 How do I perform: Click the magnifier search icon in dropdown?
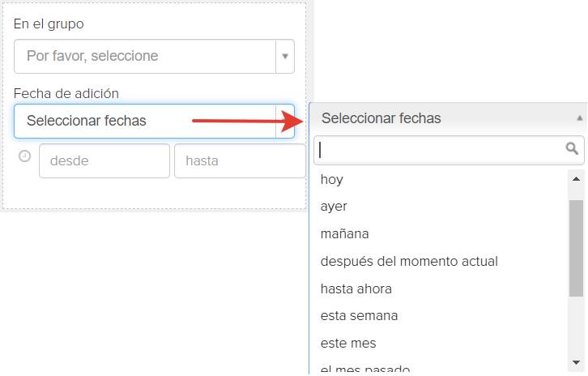point(572,148)
